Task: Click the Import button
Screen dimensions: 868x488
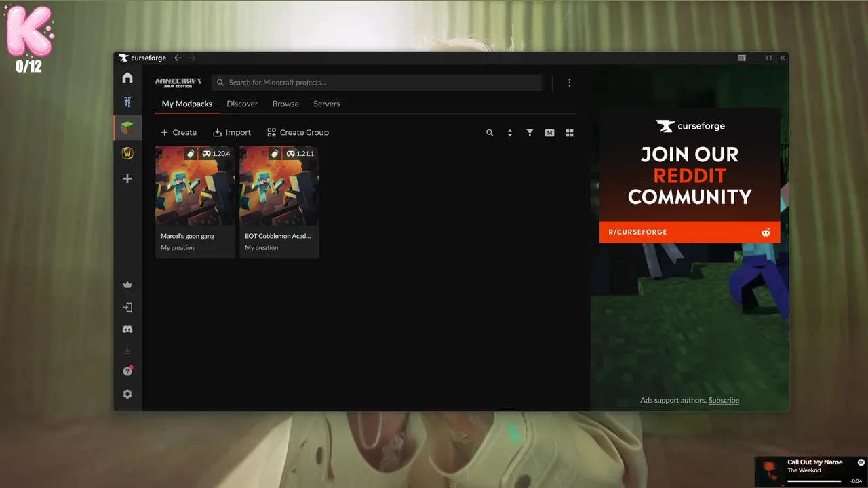Action: coord(232,133)
